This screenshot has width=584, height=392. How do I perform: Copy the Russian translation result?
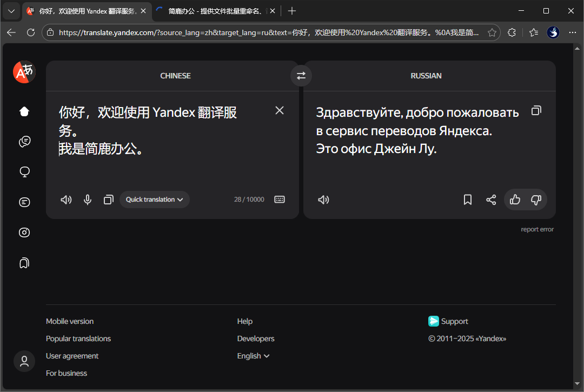point(536,110)
